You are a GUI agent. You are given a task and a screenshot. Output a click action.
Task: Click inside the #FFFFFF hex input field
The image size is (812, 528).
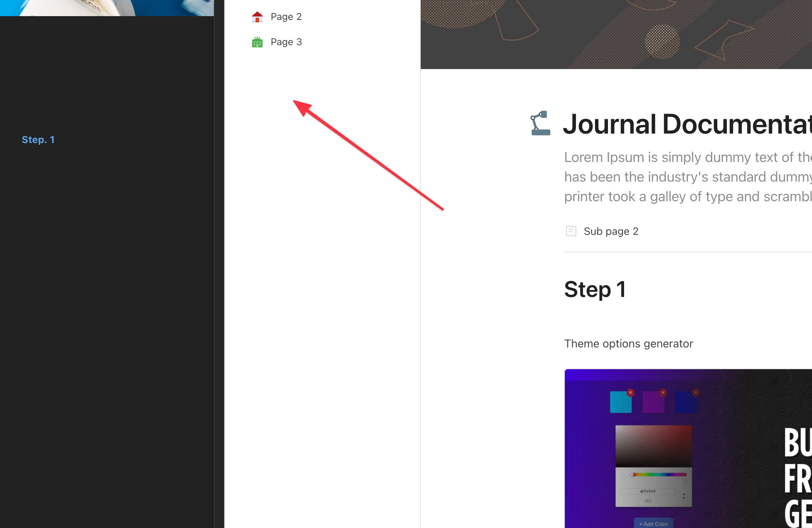pos(647,492)
